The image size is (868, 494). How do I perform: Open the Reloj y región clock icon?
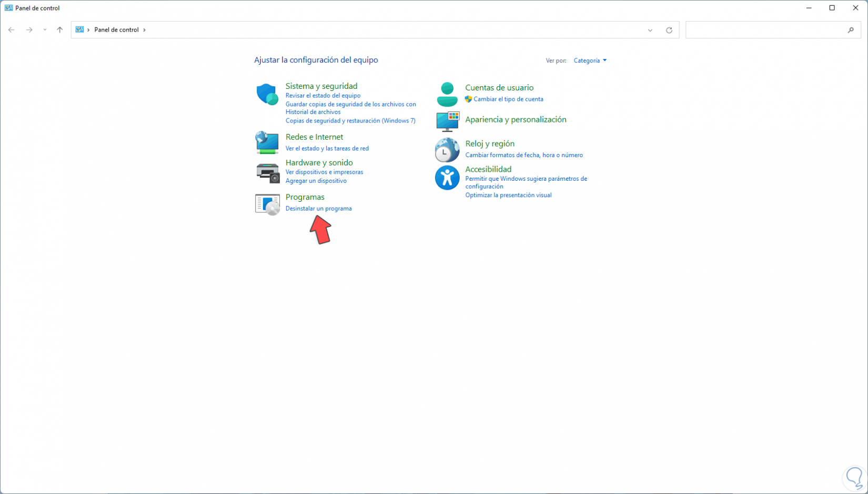point(447,150)
